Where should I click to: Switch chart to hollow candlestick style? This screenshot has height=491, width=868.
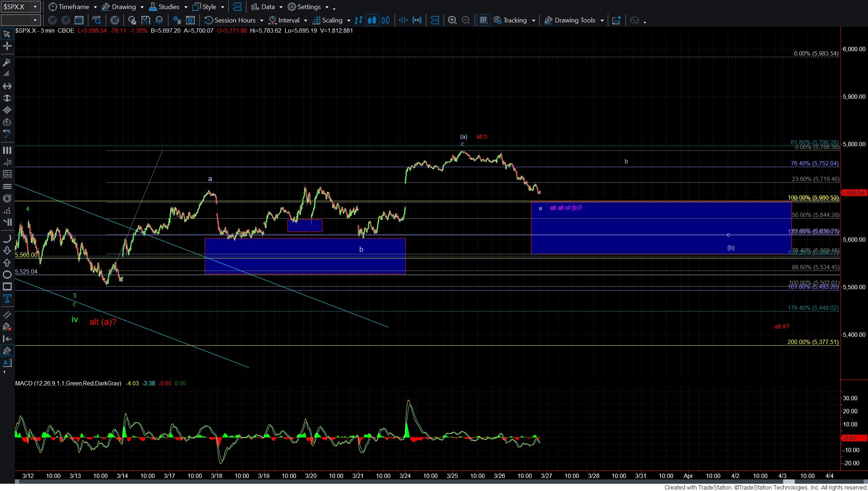tap(386, 20)
